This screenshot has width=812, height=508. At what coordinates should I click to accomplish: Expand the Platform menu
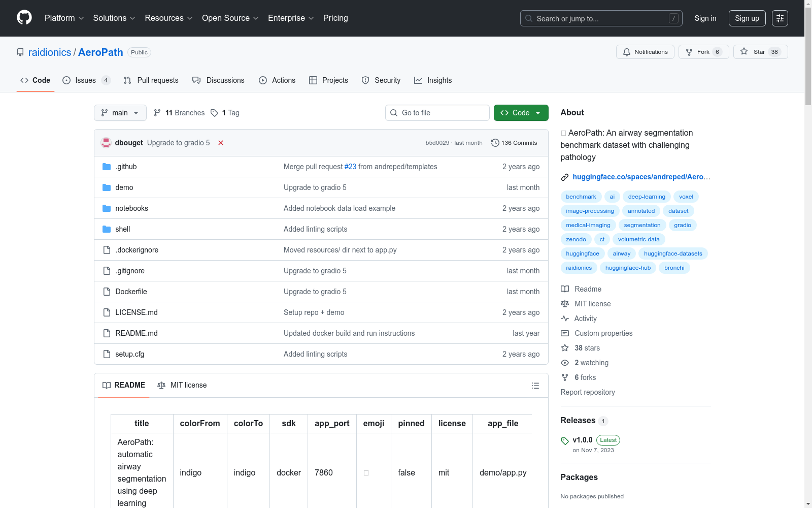64,18
